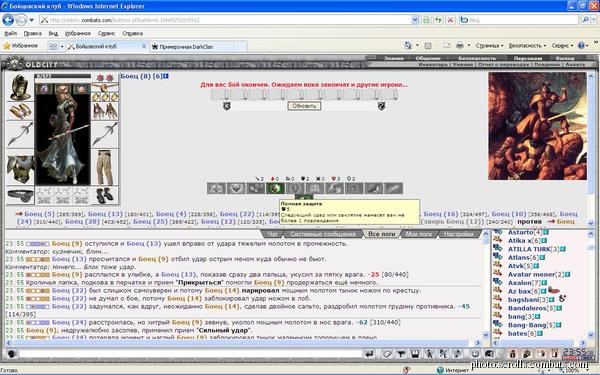
Task: Open the smiley emoticons icon
Action: pos(475,354)
